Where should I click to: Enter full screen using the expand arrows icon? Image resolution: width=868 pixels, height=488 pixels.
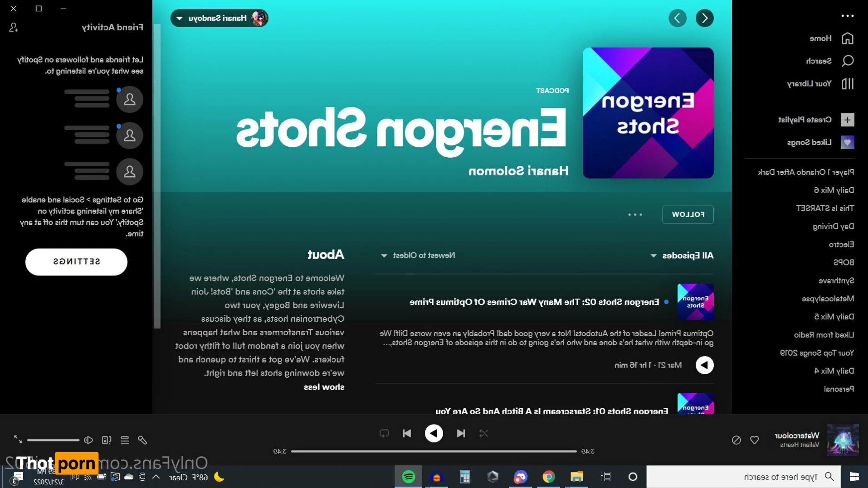tap(18, 439)
